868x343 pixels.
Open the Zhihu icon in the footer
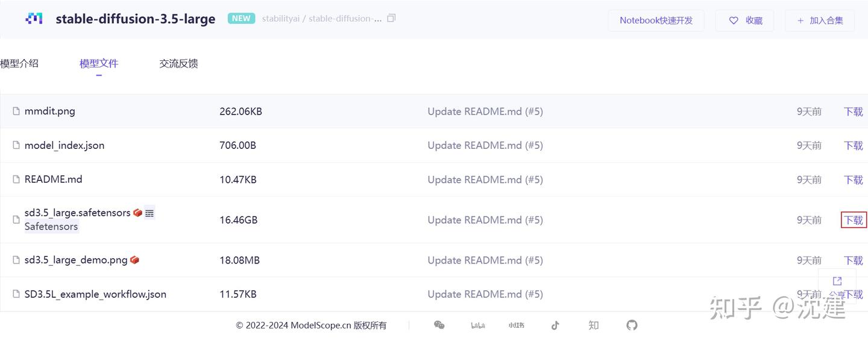click(x=594, y=325)
